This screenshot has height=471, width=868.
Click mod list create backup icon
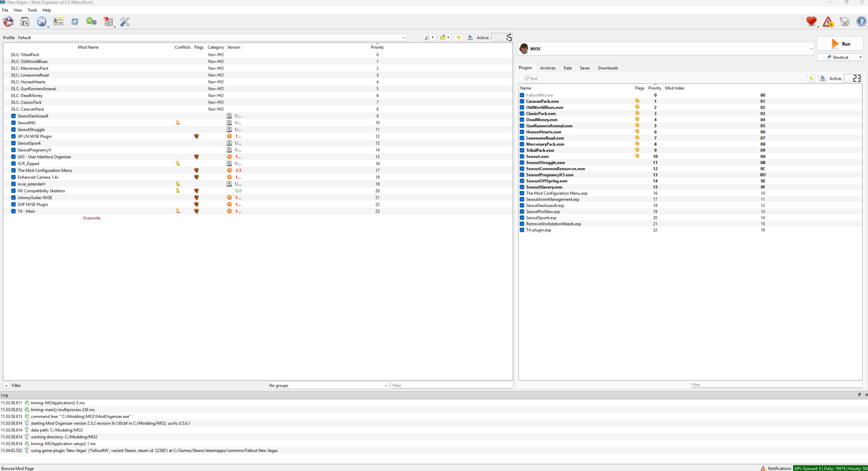click(470, 38)
